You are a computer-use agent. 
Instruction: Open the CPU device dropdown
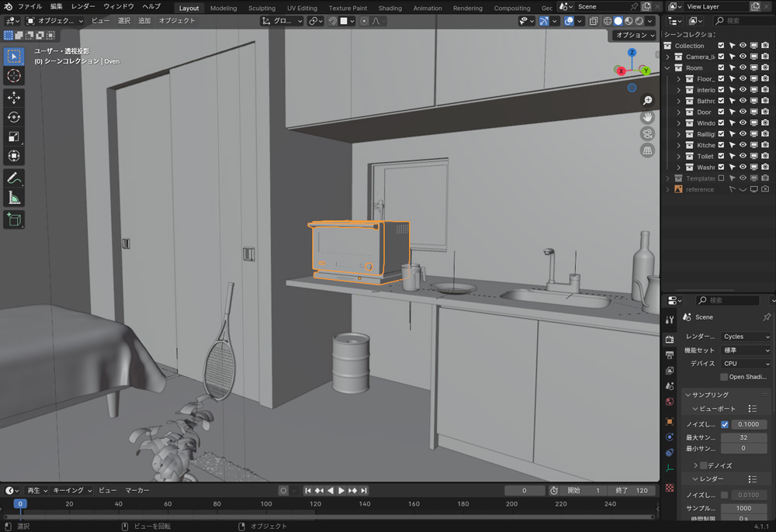[x=746, y=363]
